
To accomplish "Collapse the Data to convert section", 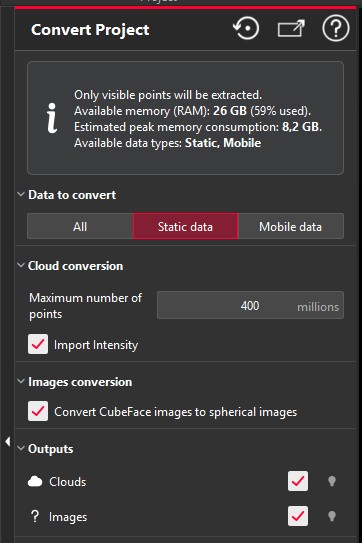I will 21,194.
